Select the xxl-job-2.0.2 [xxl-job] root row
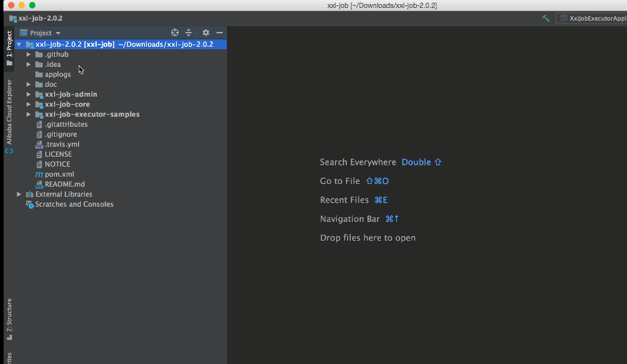Viewport: 627px width, 364px height. pos(121,45)
